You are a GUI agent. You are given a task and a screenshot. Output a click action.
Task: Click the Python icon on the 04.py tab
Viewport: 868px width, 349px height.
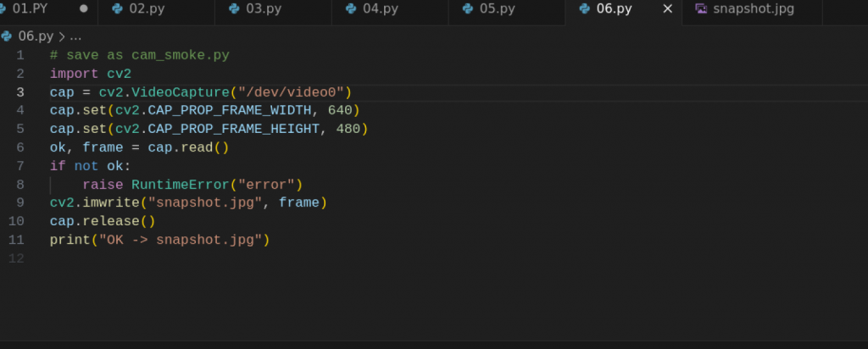click(351, 8)
